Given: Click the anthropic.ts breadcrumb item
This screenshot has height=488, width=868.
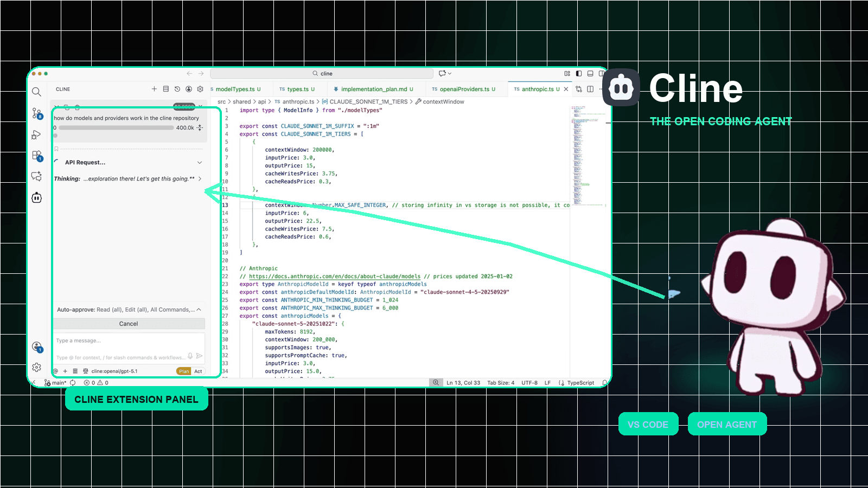Looking at the screenshot, I should tap(295, 102).
